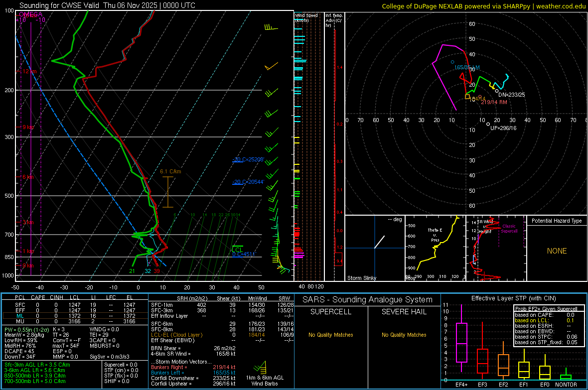
Task: Click the SARS - Sounding Analogue System title
Action: (x=368, y=300)
